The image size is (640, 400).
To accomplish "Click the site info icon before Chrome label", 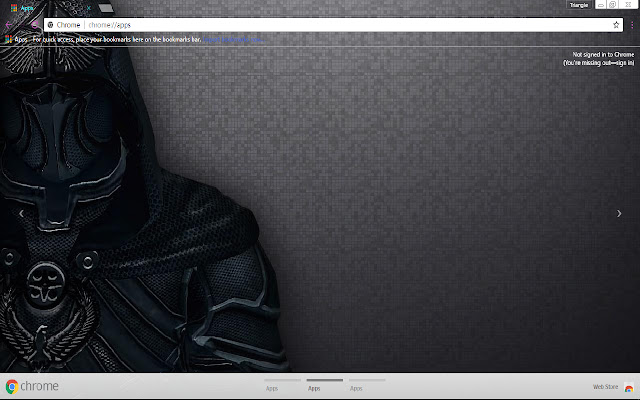I will point(51,25).
